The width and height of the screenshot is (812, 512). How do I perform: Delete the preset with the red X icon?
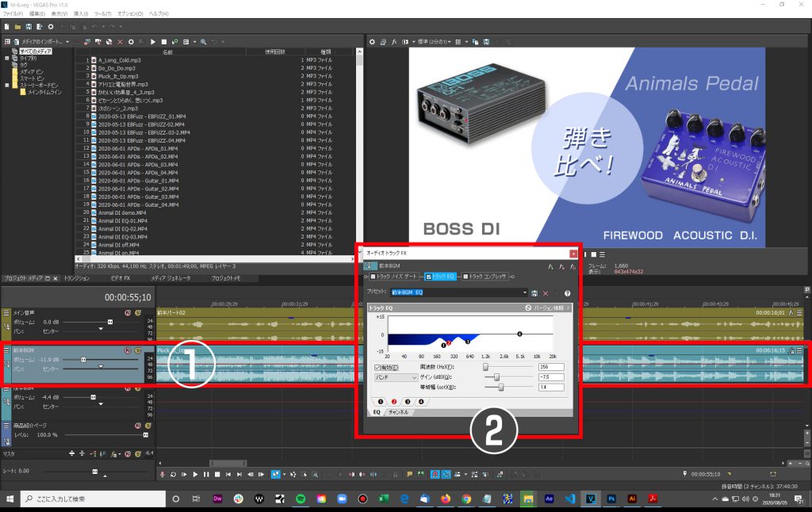tap(546, 293)
